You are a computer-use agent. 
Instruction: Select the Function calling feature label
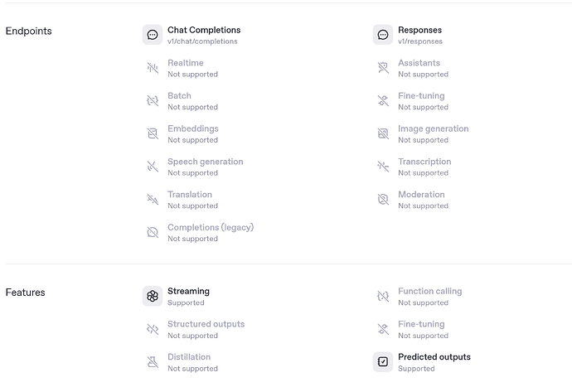[429, 291]
